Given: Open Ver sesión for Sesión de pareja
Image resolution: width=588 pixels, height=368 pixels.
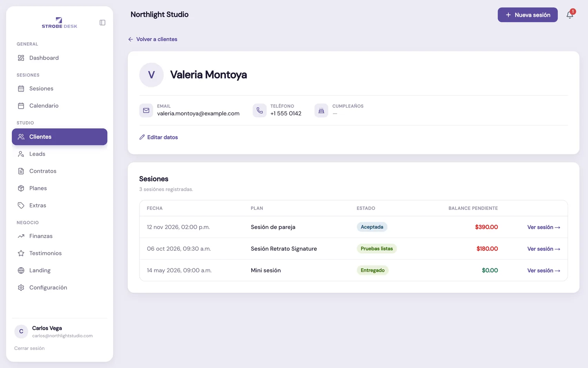Looking at the screenshot, I should pyautogui.click(x=544, y=227).
